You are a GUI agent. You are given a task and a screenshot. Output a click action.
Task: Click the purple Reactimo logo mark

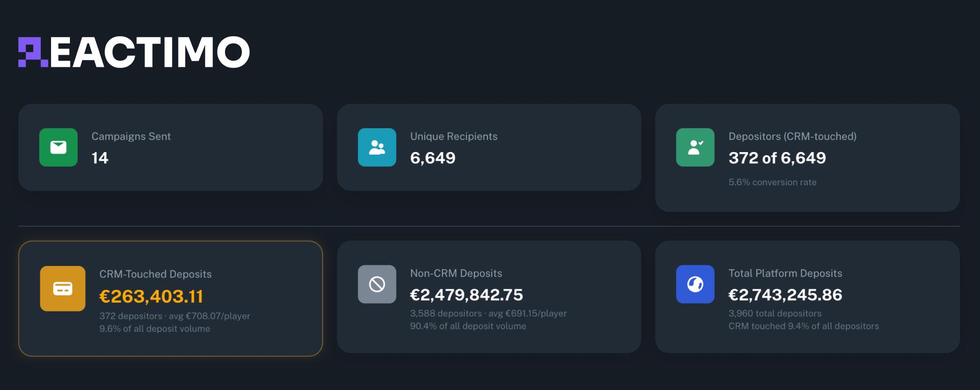coord(32,51)
